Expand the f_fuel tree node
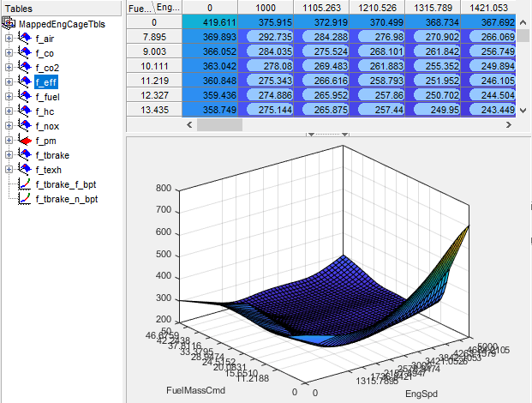Viewport: 532px width, 403px height. 9,97
